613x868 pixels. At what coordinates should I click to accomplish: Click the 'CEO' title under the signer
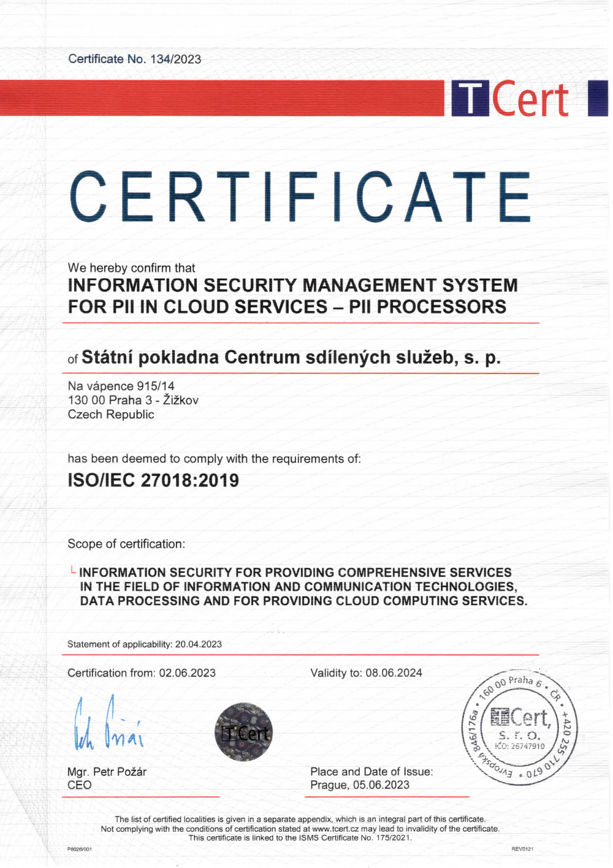pos(80,785)
